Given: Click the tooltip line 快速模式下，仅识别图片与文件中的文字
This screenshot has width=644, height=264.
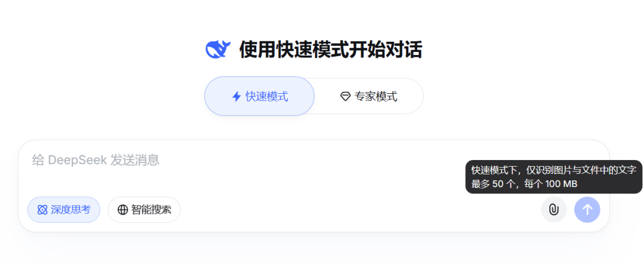Looking at the screenshot, I should 553,170.
